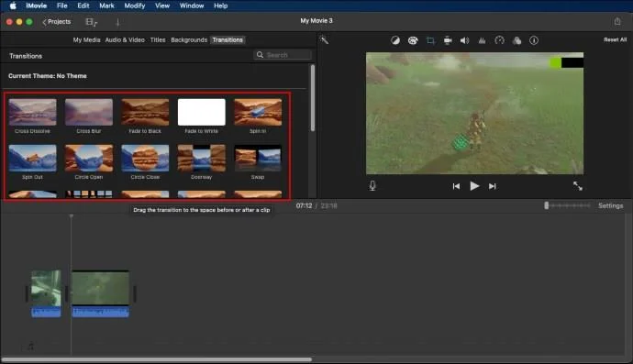
Task: Open the cropping tool
Action: (430, 40)
